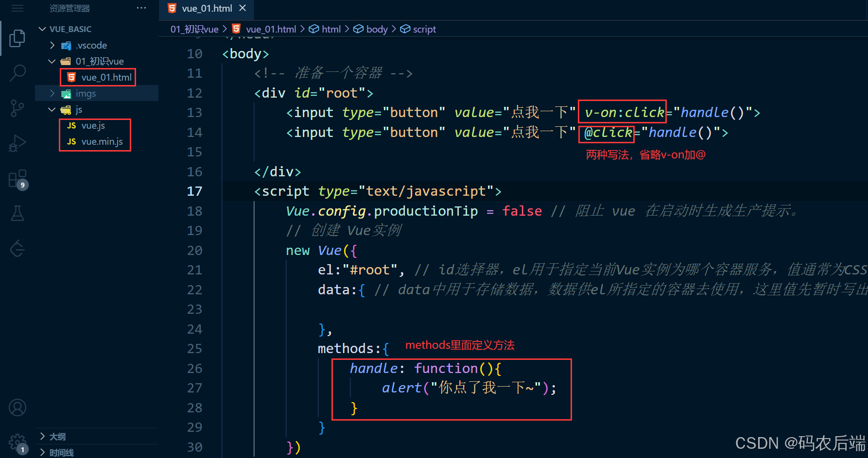868x458 pixels.
Task: Click line number 17 in gutter
Action: point(194,191)
